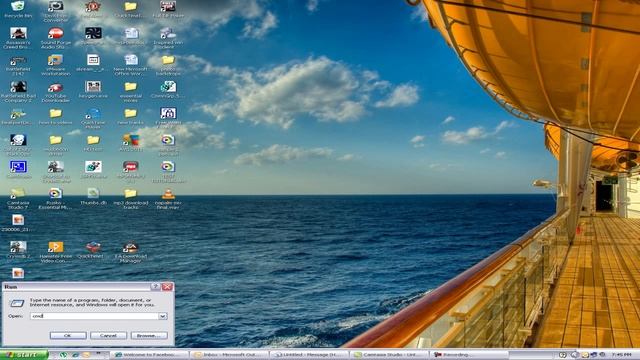Open the essential mixes folder
The width and height of the screenshot is (640, 360).
click(x=131, y=92)
